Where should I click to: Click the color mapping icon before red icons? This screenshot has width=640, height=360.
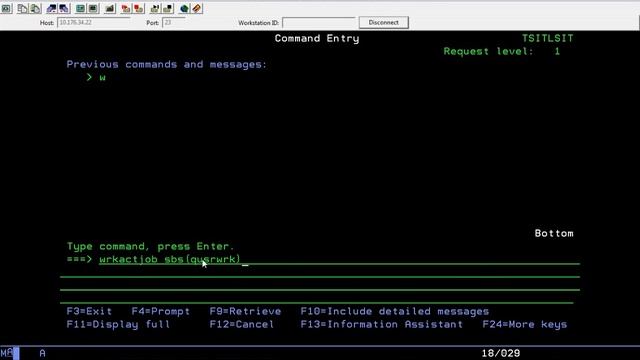point(110,8)
